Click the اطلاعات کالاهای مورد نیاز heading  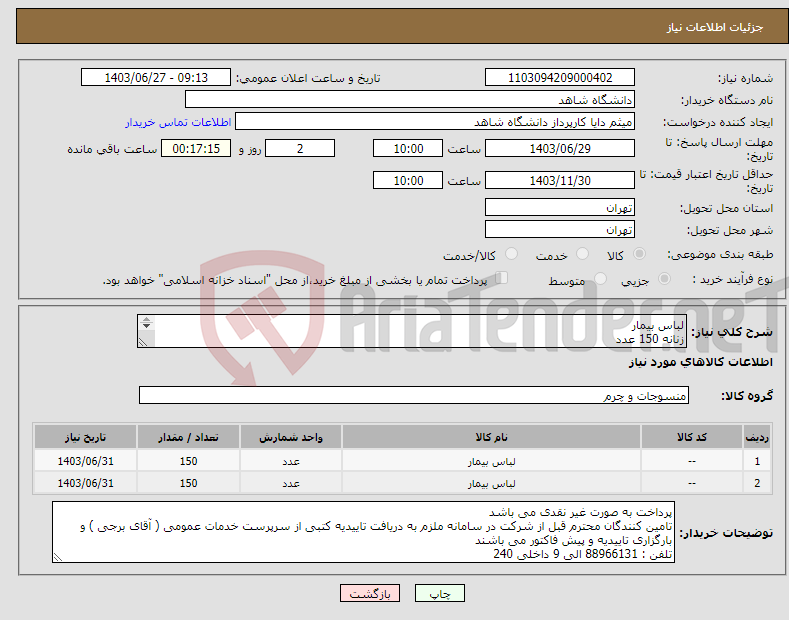(x=700, y=362)
